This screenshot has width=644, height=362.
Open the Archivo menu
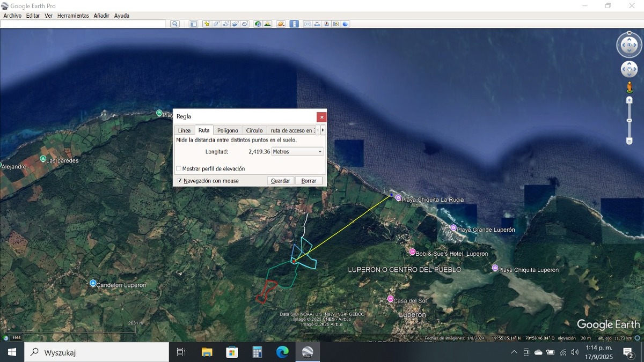(12, 16)
